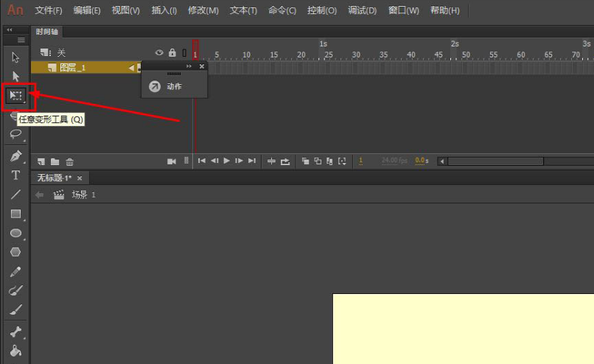Switch to the 时间轴 panel tab

click(x=47, y=32)
